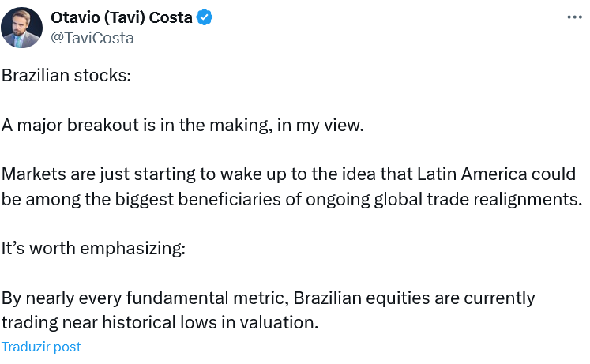Screen dimensions: 590x364
Task: Click the 'wake up to the idea' phrase
Action: pyautogui.click(x=298, y=174)
